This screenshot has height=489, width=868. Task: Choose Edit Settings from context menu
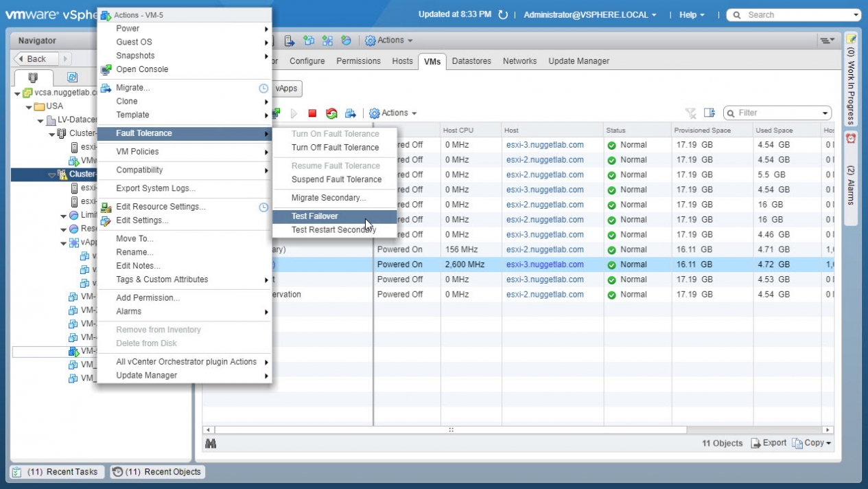[142, 220]
